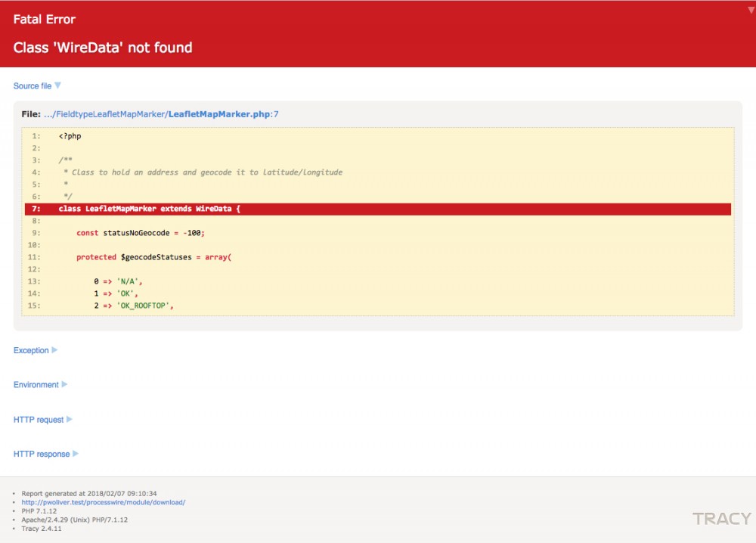
Task: Open the pwoliver.test module download URL
Action: [104, 502]
